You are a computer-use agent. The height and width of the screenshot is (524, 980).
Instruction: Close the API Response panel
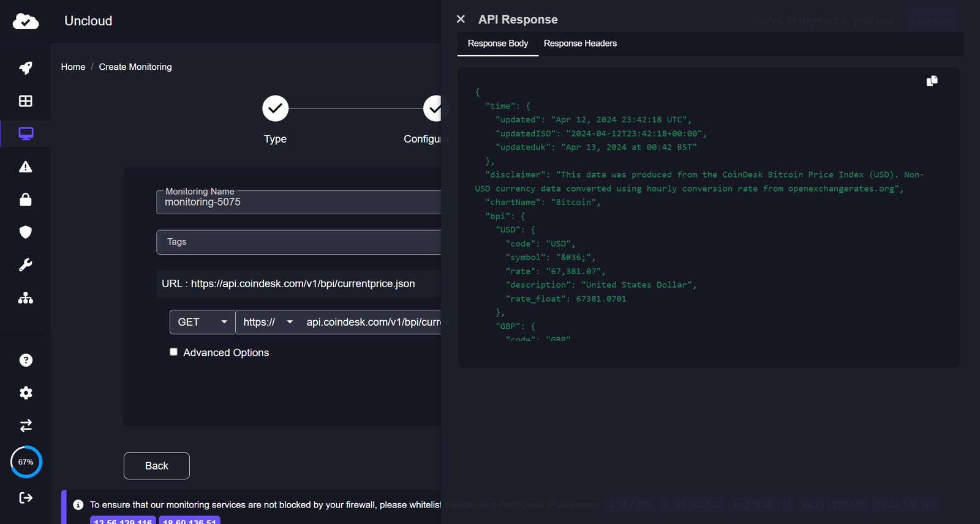pos(461,20)
